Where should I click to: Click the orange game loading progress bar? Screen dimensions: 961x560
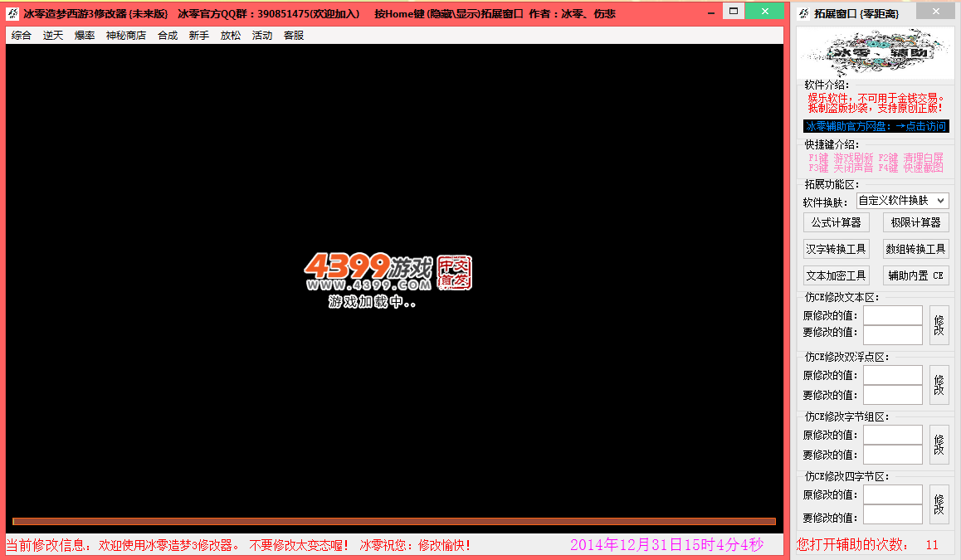point(394,521)
